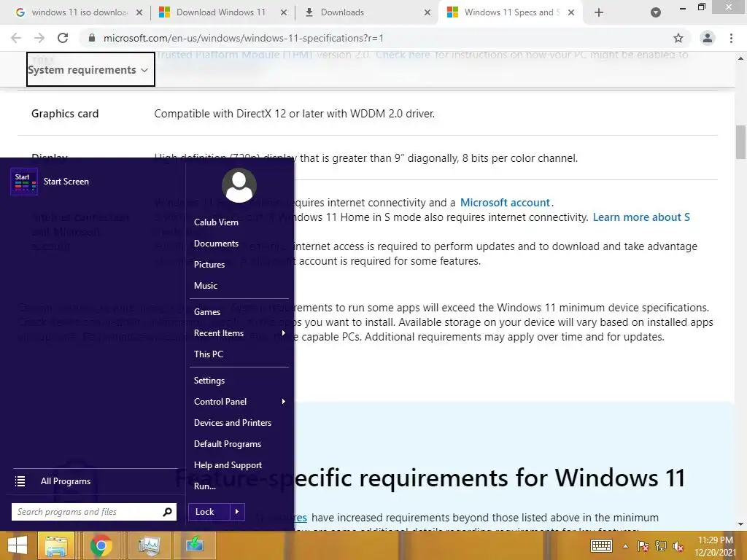The image size is (747, 560).
Task: Click the muted volume tray icon
Action: 678,546
